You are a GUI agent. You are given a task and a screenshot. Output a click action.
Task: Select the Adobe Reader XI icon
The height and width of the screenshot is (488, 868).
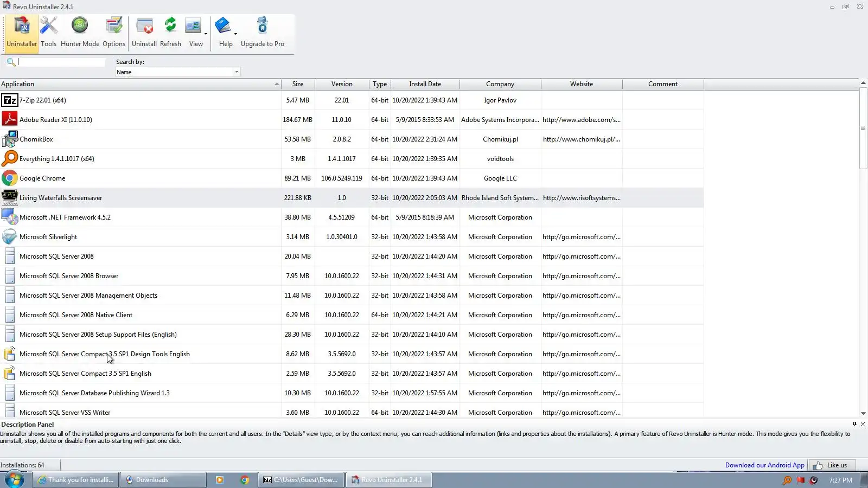pos(9,120)
